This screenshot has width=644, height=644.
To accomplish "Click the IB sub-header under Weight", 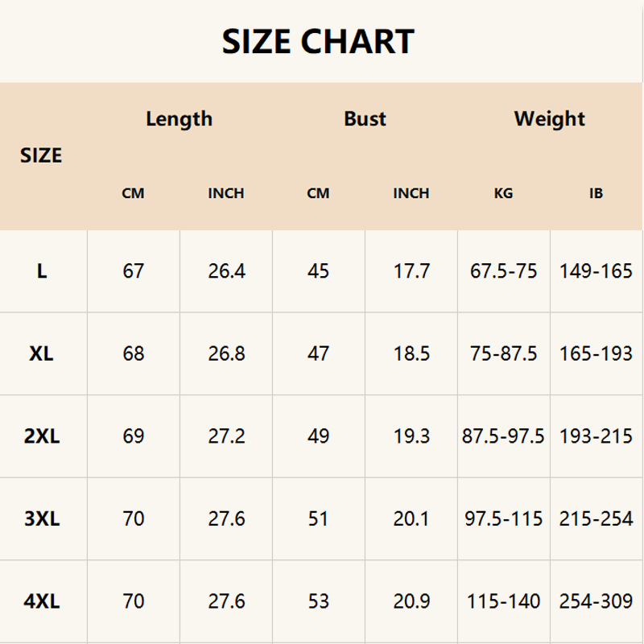I will pos(596,193).
